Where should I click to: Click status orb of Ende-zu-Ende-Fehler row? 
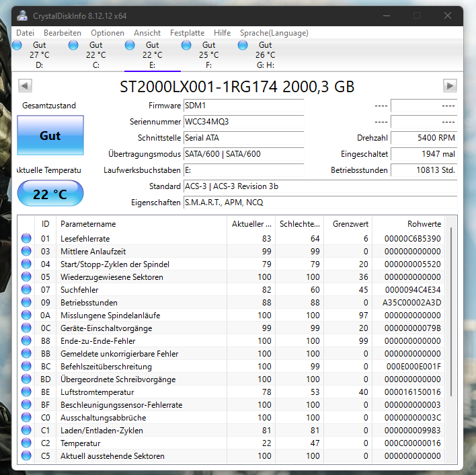pyautogui.click(x=26, y=340)
